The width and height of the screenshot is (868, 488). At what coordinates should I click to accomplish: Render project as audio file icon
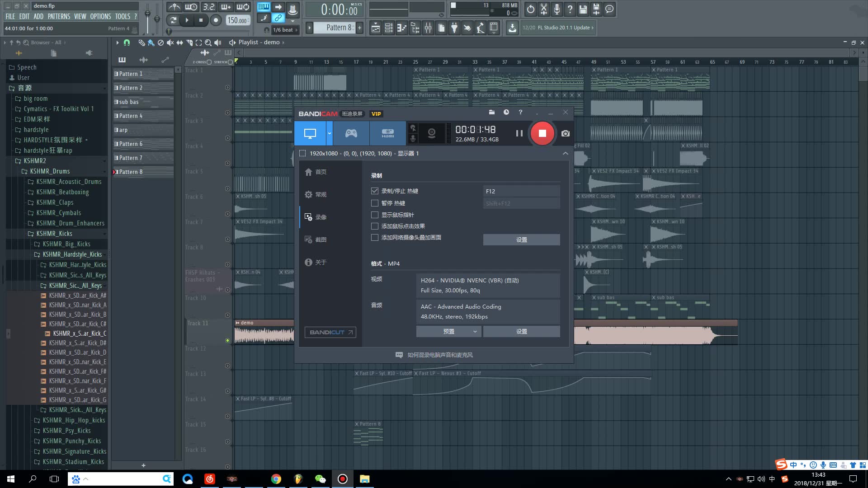click(596, 9)
